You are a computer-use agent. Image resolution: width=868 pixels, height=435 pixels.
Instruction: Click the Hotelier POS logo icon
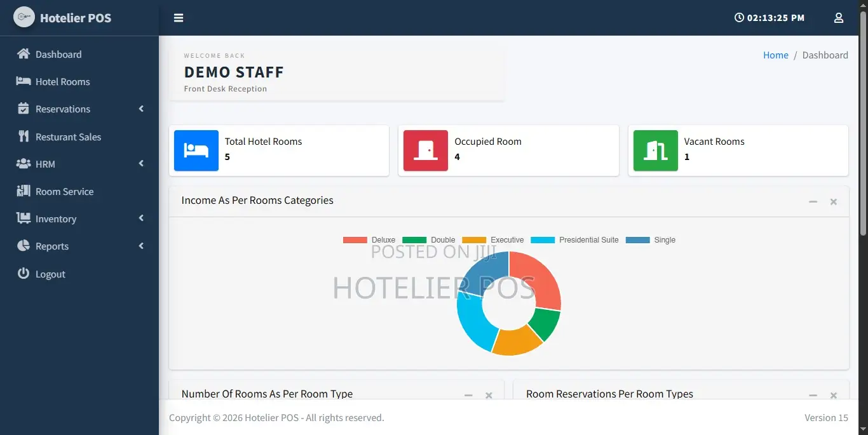pyautogui.click(x=24, y=17)
